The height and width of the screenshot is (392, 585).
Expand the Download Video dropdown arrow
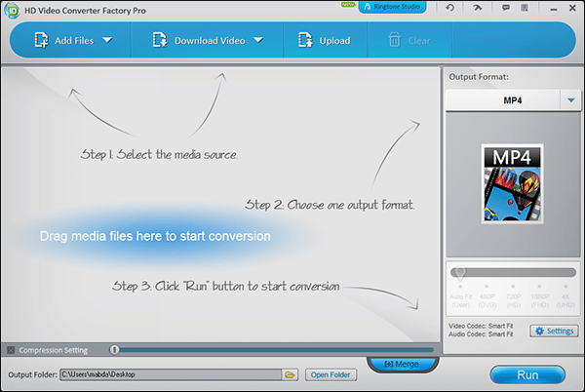[258, 41]
